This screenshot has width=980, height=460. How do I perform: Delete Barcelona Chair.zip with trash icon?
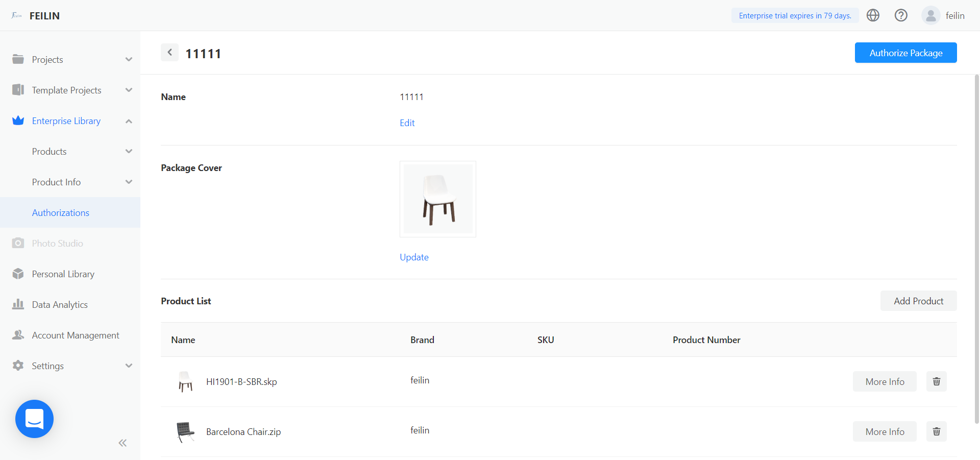[x=936, y=431]
